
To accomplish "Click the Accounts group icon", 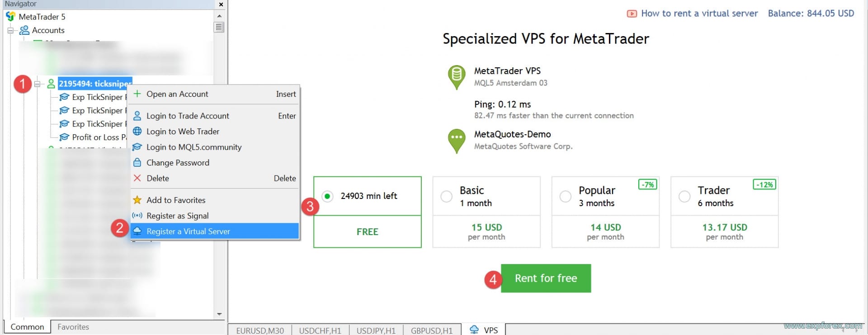I will pyautogui.click(x=24, y=30).
